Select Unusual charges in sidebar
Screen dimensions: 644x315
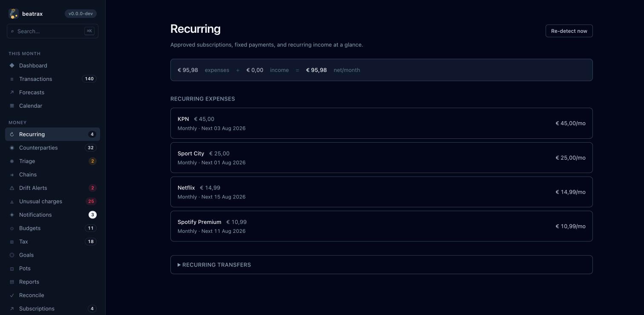point(52,201)
